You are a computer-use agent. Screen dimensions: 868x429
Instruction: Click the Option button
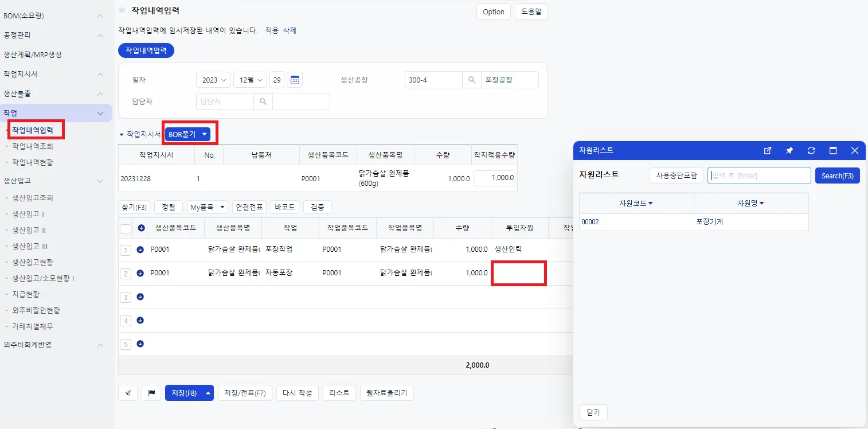click(x=494, y=11)
